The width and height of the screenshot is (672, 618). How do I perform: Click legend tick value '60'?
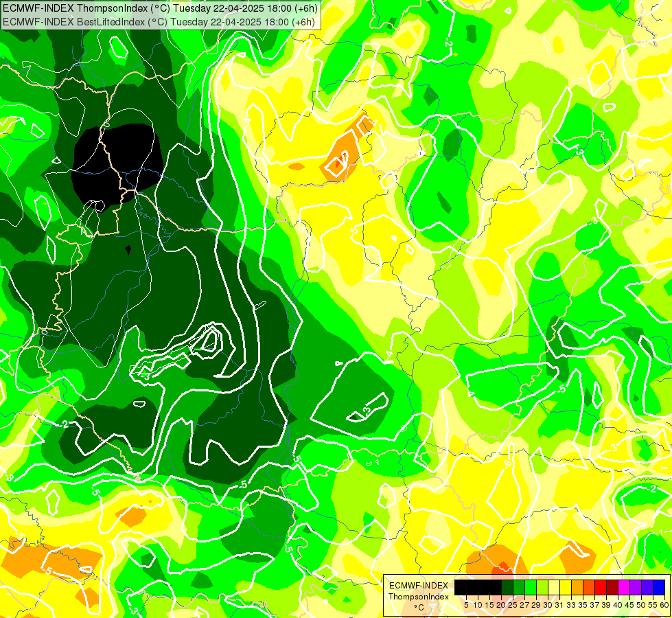(x=664, y=605)
